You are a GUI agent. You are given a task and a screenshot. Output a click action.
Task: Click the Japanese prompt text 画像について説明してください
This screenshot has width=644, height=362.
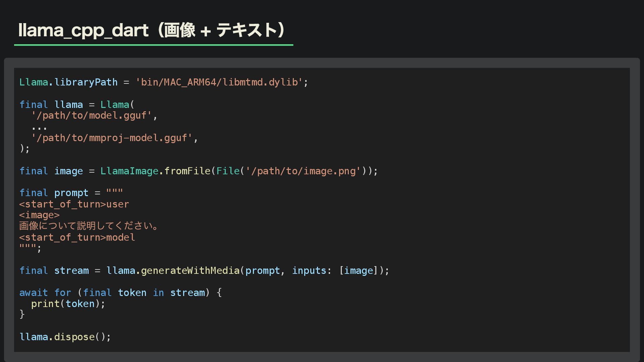click(x=89, y=226)
